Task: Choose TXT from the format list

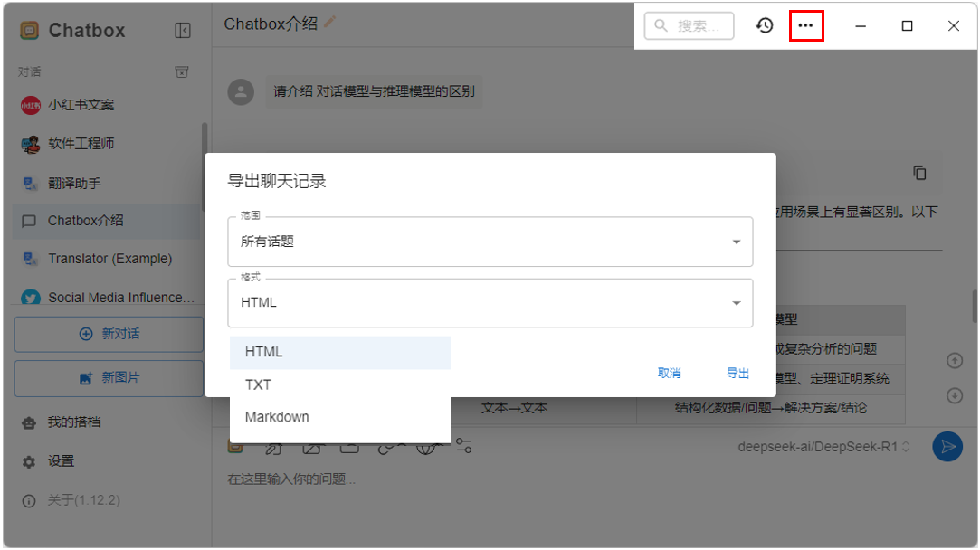Action: pos(340,384)
